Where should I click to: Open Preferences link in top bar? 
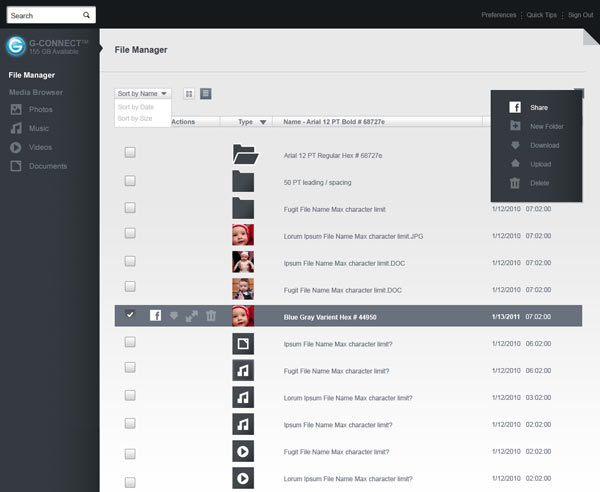tap(498, 15)
